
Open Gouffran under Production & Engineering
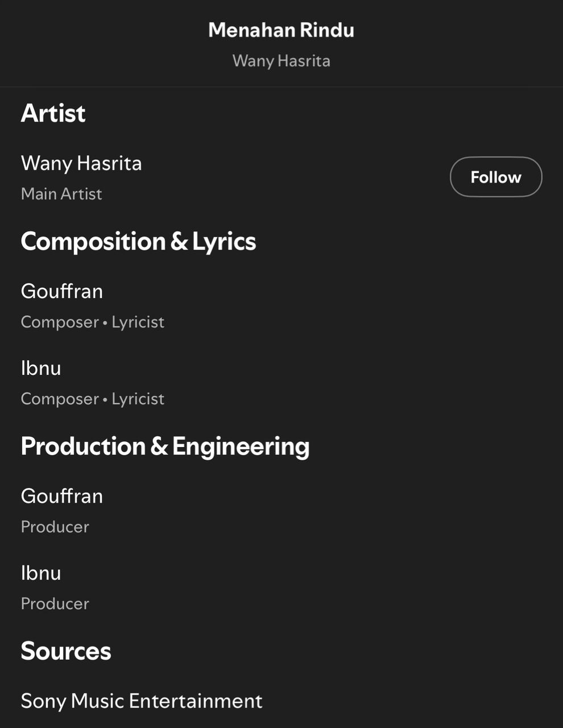(62, 496)
